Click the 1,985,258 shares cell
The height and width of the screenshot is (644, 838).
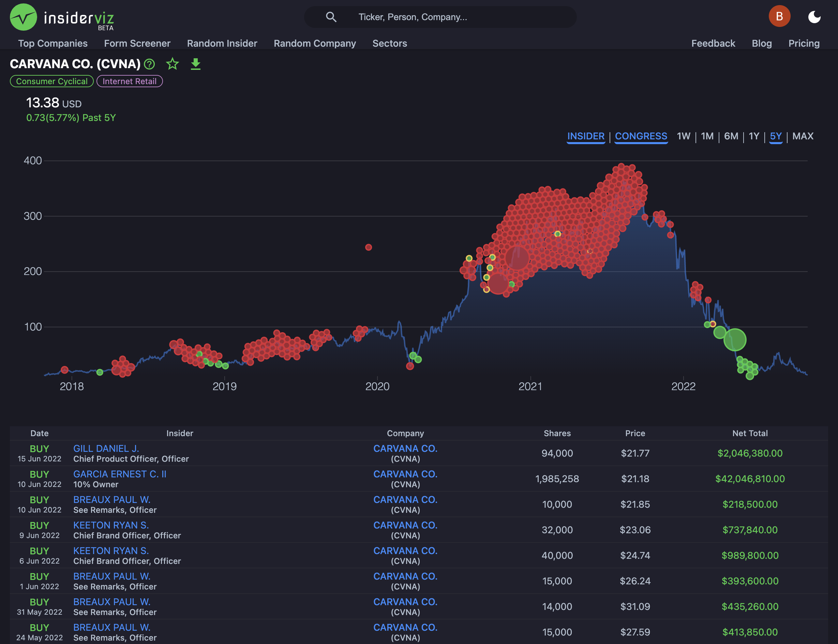pyautogui.click(x=557, y=479)
